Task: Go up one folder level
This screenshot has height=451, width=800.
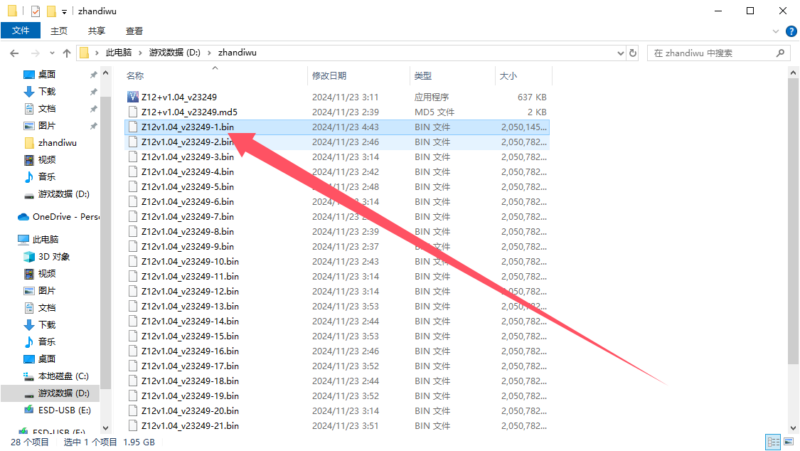Action: coord(66,53)
